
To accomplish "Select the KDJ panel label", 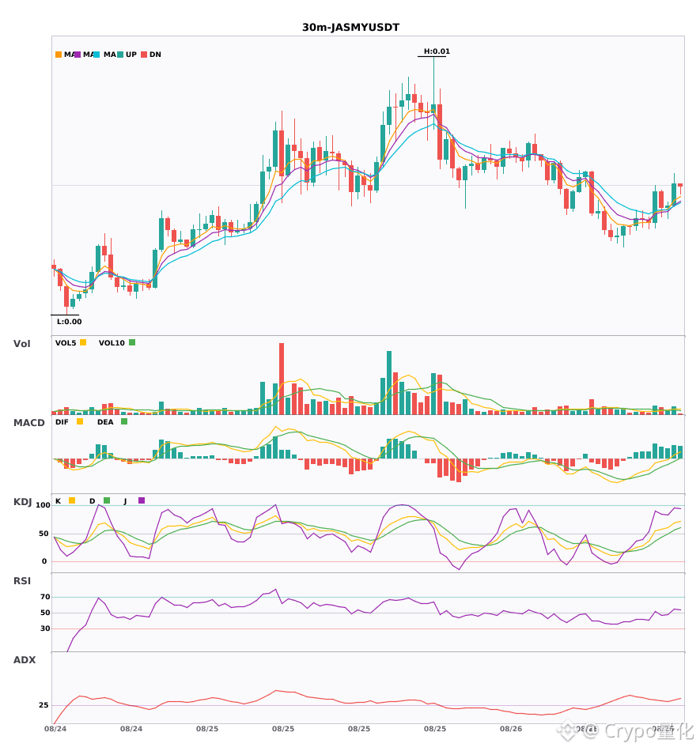I will [x=22, y=502].
